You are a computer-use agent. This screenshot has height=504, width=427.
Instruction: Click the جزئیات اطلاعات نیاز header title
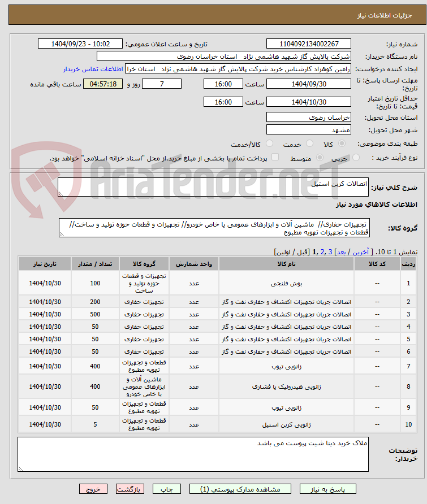click(x=384, y=15)
